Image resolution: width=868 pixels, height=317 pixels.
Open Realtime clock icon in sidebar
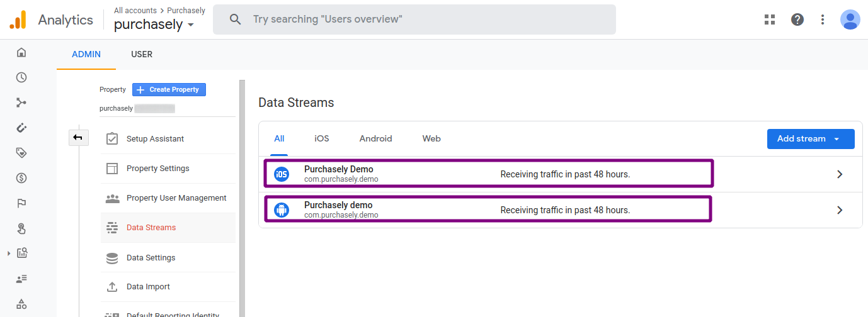[x=21, y=77]
